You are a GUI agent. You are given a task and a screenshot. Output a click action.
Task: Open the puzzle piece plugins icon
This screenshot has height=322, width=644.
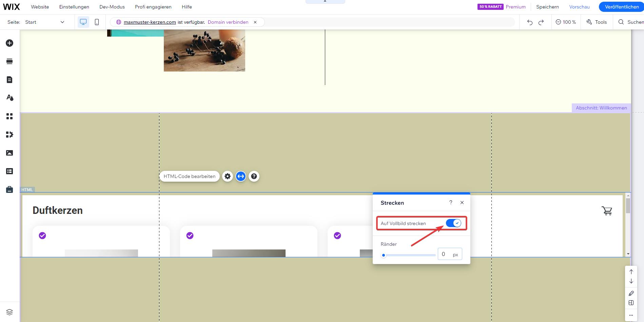(x=9, y=135)
